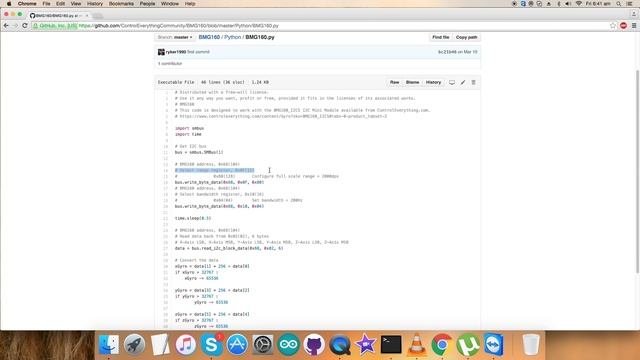The height and width of the screenshot is (360, 640).
Task: Open GitHub Desktop octocat in dock
Action: click(x=314, y=344)
